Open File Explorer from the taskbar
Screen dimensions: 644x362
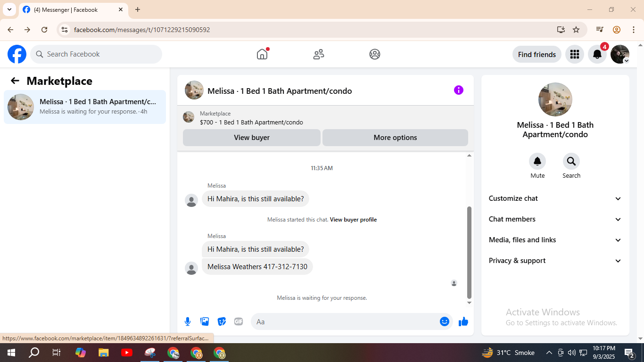[x=104, y=353]
